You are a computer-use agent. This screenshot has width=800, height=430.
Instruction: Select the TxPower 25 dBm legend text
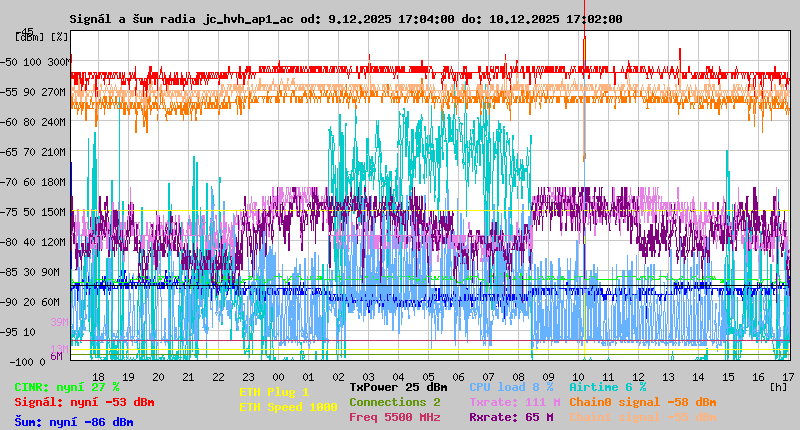398,386
